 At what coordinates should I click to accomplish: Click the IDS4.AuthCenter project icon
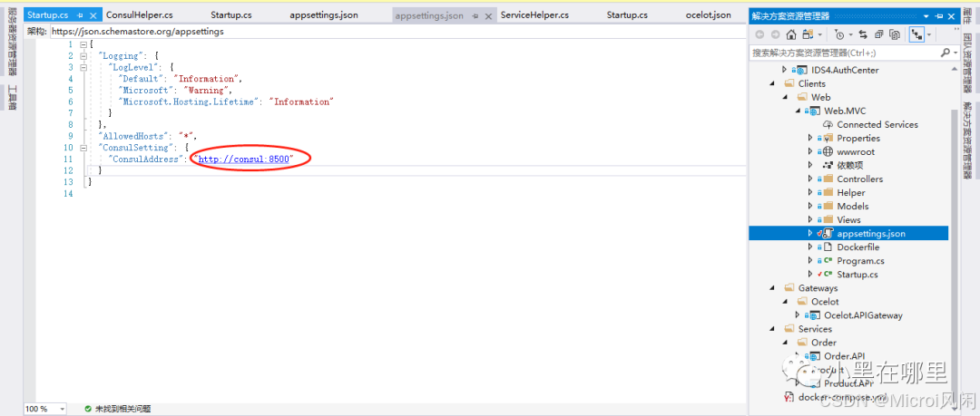click(800, 70)
